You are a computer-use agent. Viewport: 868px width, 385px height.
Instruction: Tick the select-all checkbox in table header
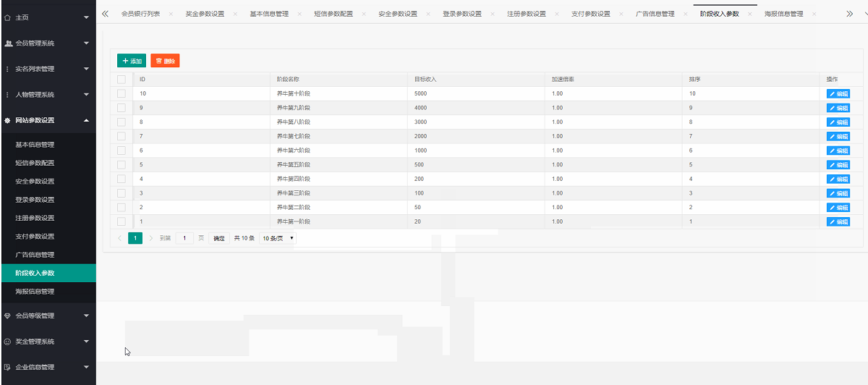pyautogui.click(x=122, y=79)
